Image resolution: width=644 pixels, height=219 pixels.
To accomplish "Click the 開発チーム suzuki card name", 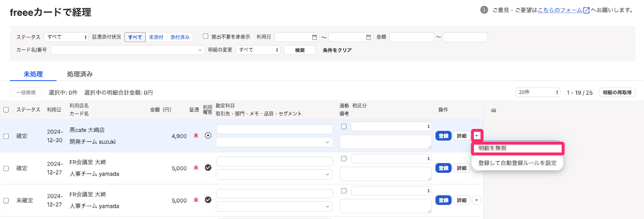I will (x=93, y=142).
